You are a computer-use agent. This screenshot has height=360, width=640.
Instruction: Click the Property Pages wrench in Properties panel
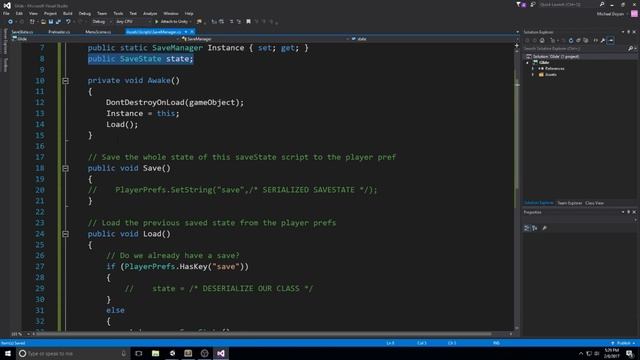pos(544,228)
